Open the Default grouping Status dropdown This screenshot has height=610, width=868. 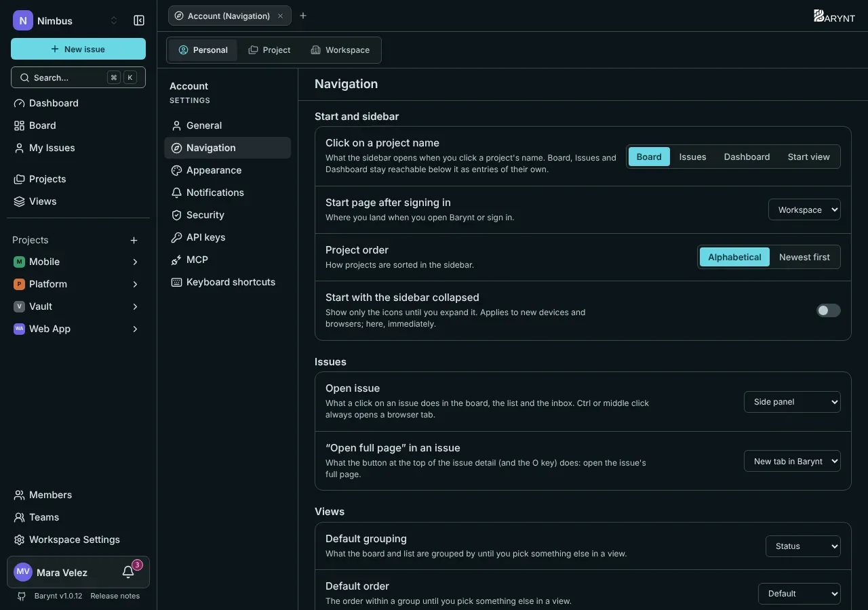tap(803, 546)
